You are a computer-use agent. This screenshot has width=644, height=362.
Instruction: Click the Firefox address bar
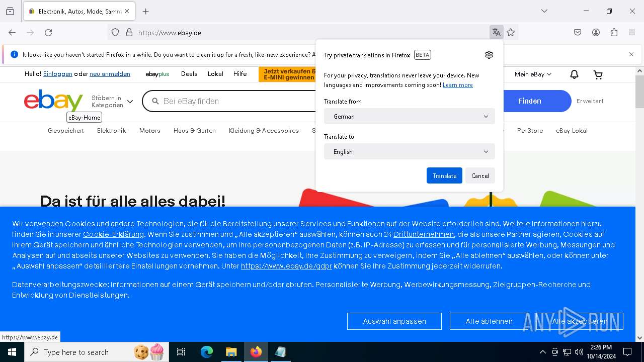(312, 33)
